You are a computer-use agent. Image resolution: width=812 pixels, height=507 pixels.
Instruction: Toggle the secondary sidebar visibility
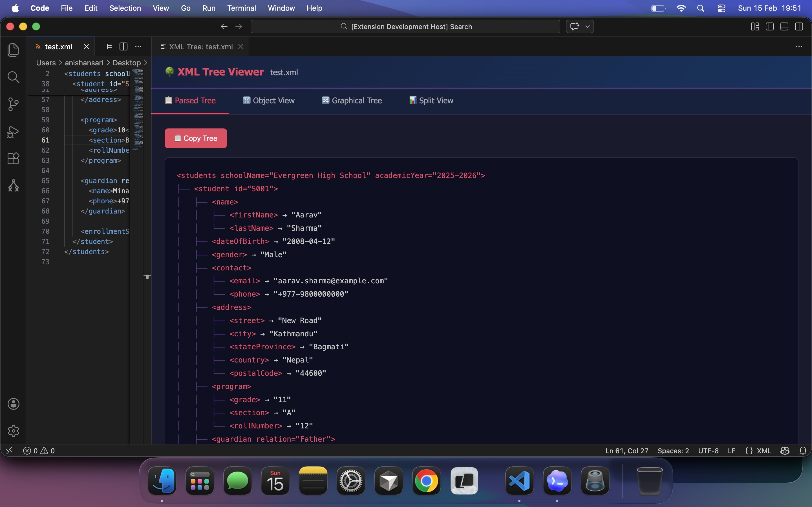(x=799, y=26)
